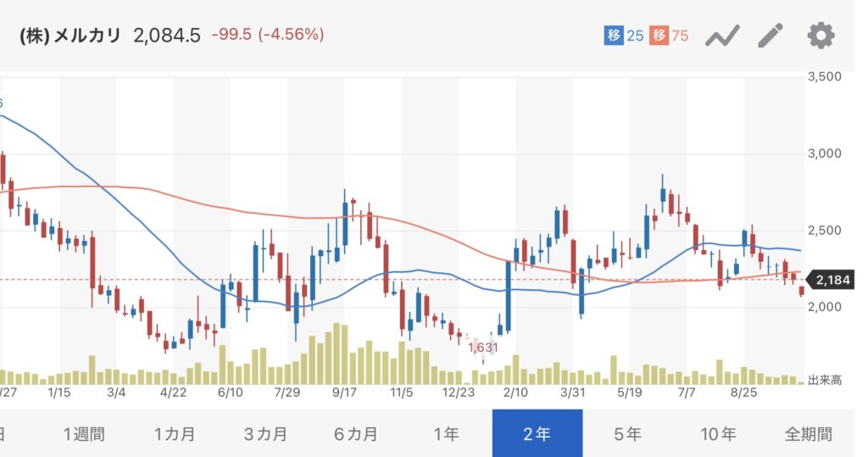
Task: Select the highlighted 2年 range tab
Action: [x=537, y=434]
